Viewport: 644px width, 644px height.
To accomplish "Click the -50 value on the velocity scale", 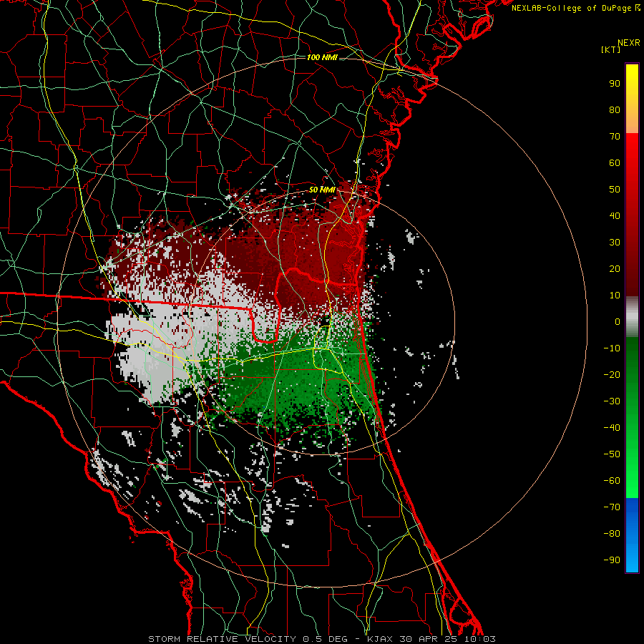I will click(x=612, y=454).
